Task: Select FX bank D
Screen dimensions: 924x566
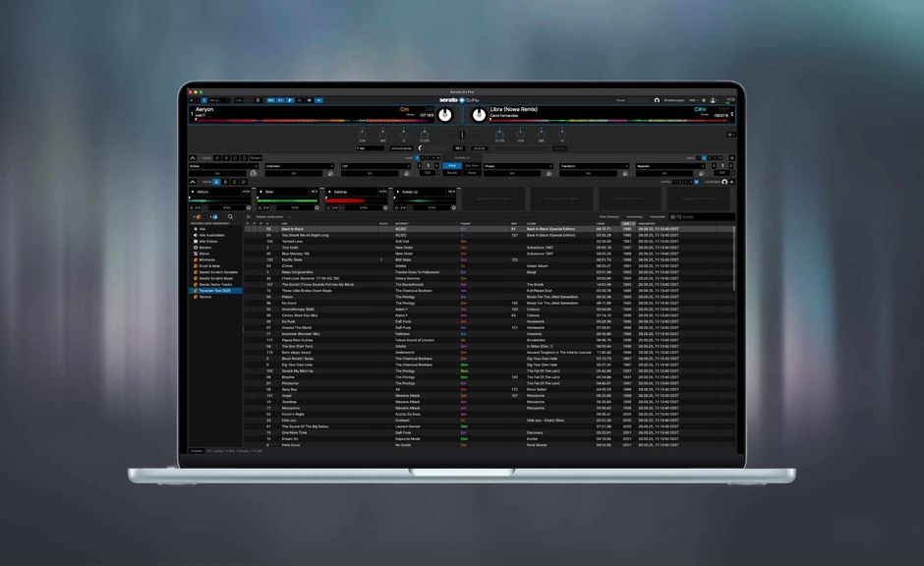Action: click(244, 158)
